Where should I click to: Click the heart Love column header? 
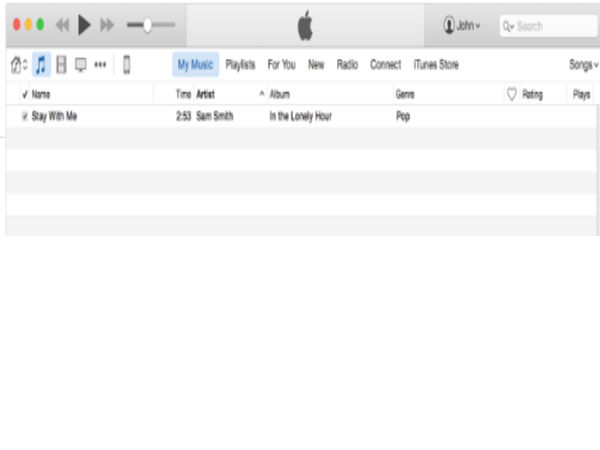click(512, 94)
